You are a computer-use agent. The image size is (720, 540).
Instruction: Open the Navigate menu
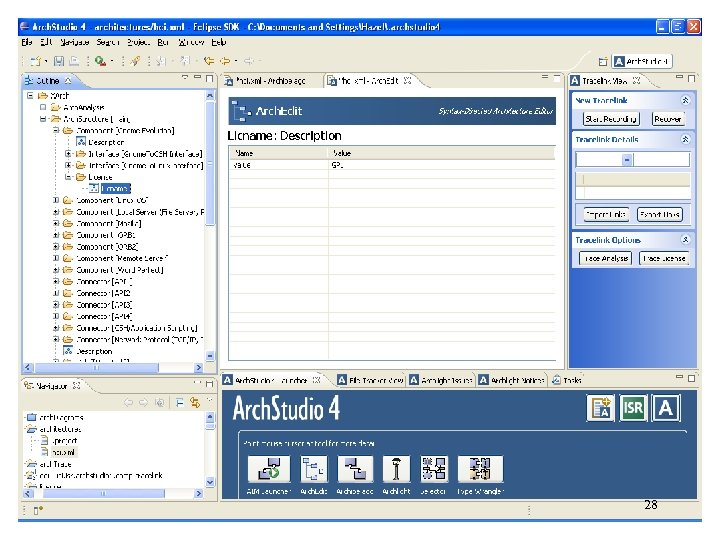point(75,42)
